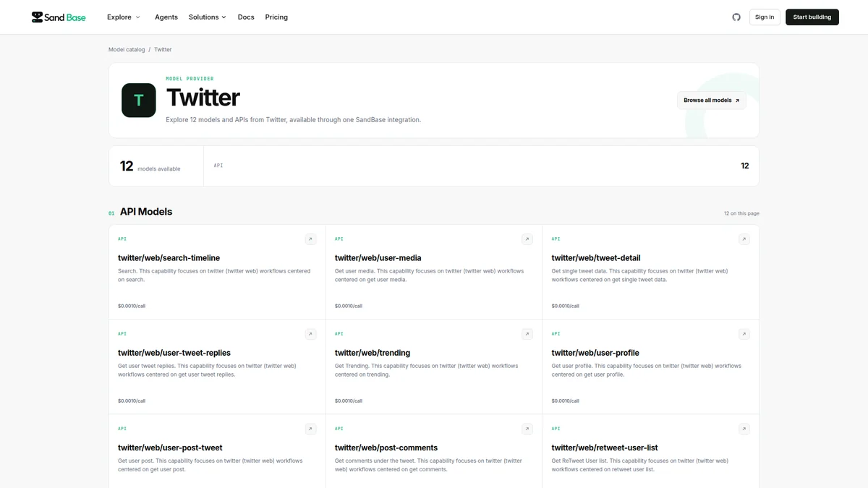Open twitter/web/tweet-detail model title
Screen dimensions: 868x488
point(596,258)
